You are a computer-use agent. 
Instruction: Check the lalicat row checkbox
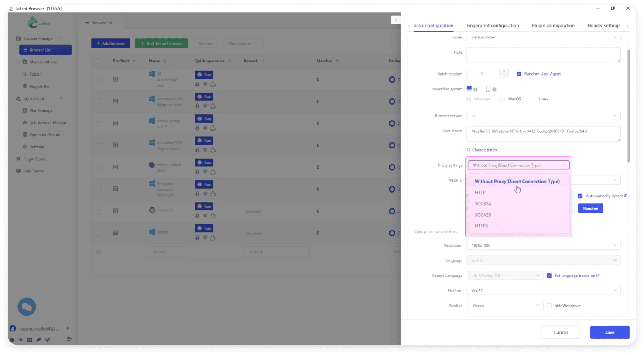99,233
